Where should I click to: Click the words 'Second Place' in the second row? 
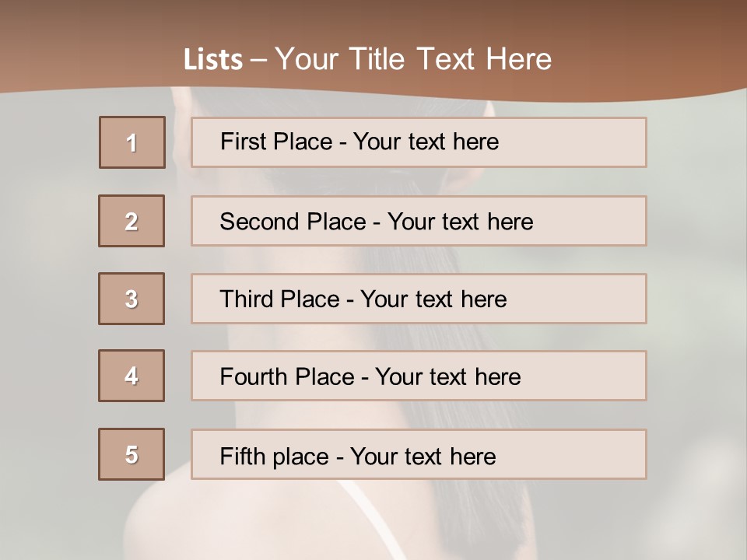293,222
